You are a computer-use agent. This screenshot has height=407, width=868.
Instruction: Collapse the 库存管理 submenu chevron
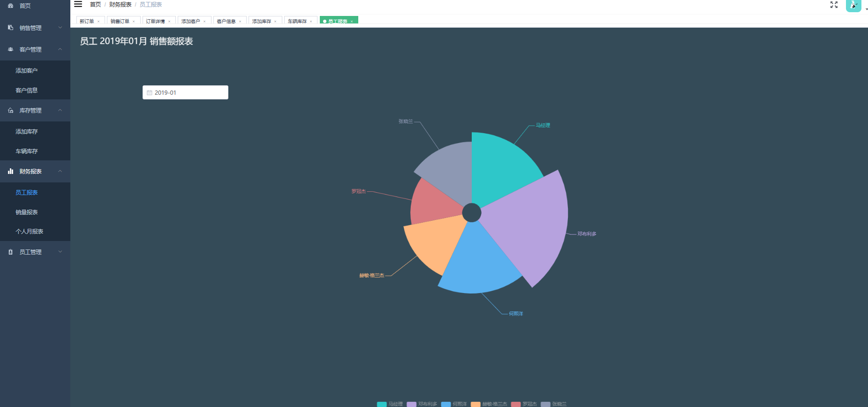click(x=60, y=110)
